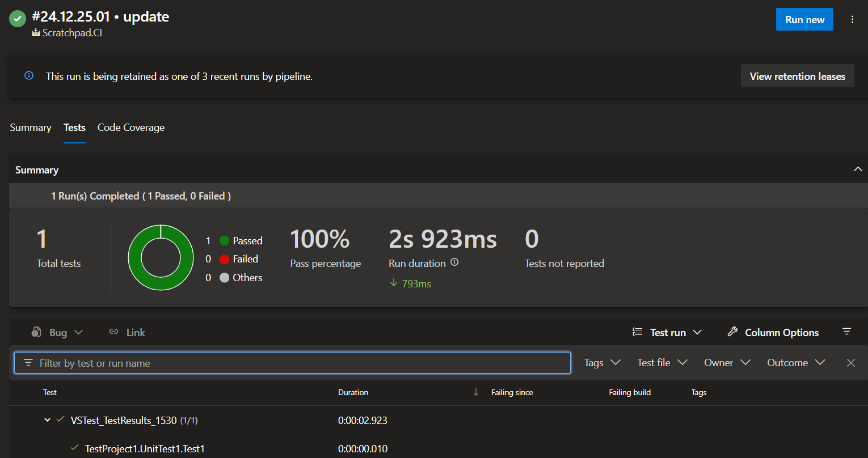
Task: Click the 100% pass percentage value
Action: click(320, 239)
